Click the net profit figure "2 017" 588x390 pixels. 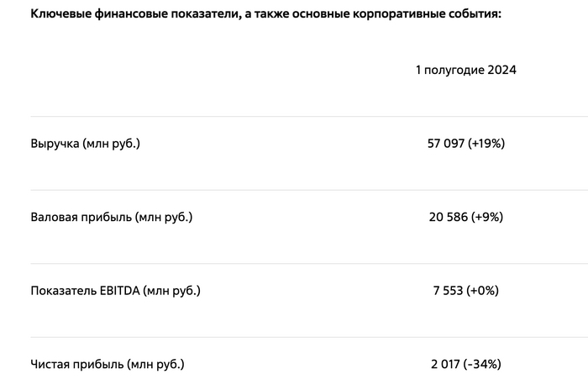pos(446,364)
